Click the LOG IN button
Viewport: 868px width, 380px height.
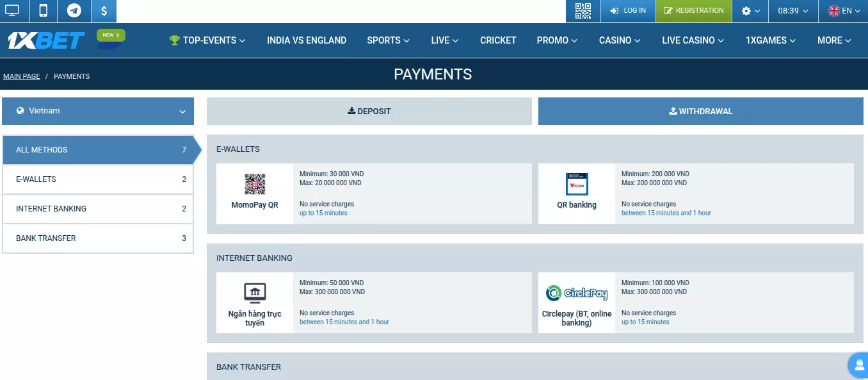point(628,11)
